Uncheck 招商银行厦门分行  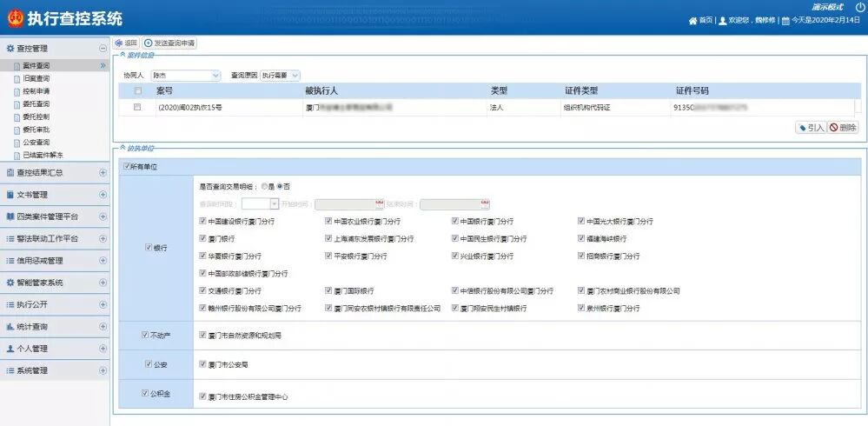point(581,256)
